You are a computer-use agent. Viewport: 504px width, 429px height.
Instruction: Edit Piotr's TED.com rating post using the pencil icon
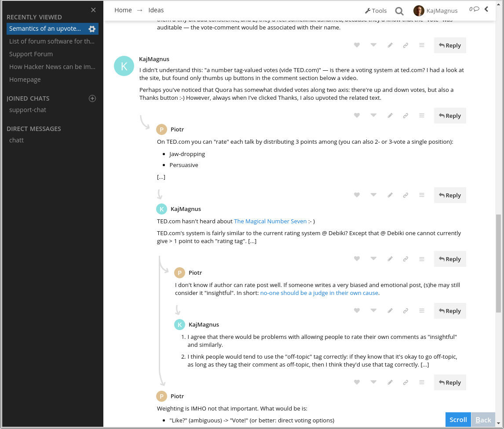coord(390,195)
